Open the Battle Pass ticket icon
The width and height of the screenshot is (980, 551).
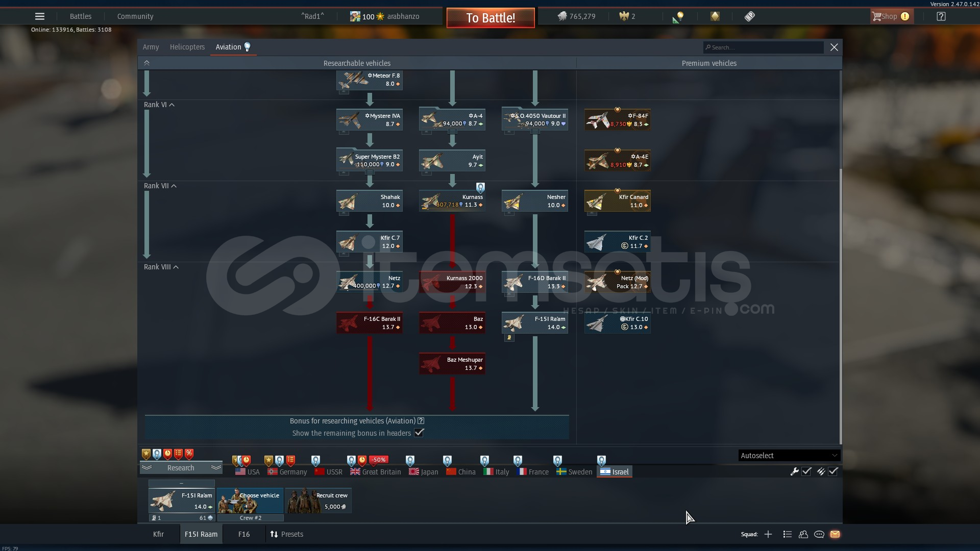749,16
